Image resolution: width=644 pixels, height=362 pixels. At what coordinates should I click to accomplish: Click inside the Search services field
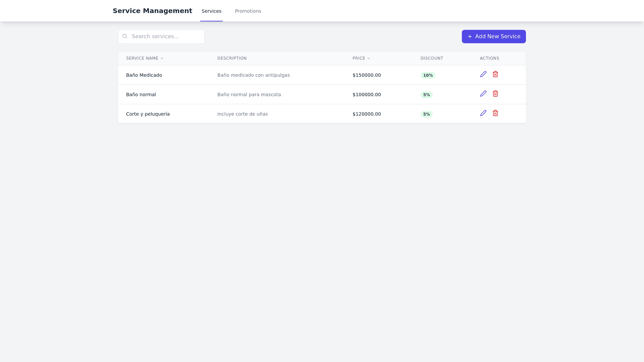tap(164, 36)
